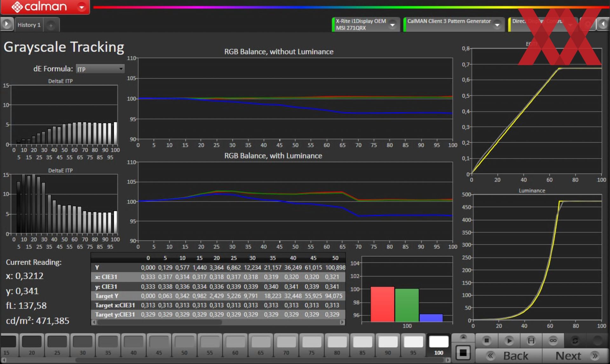Click the data table horizontal scrollbar
The height and width of the screenshot is (364, 610).
(159, 322)
